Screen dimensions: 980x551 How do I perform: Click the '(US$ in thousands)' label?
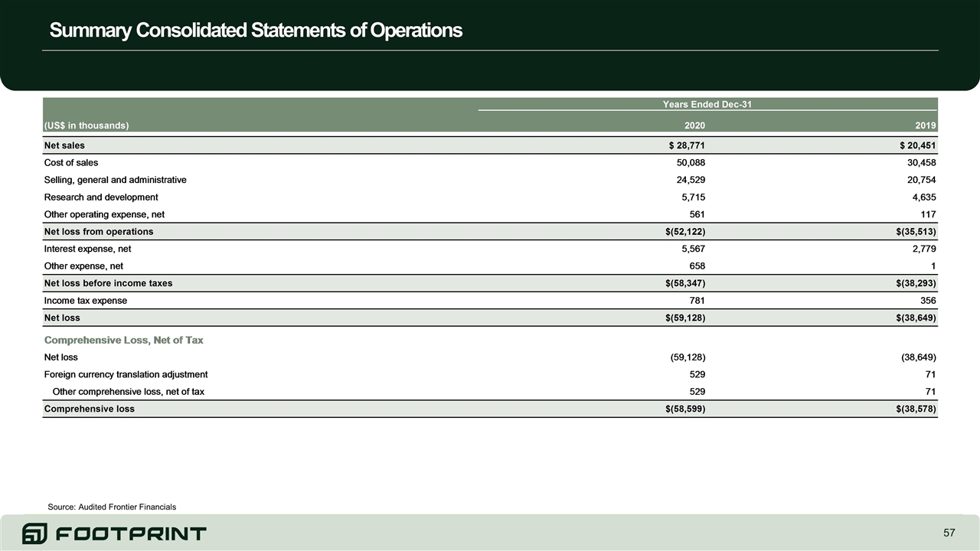pos(86,126)
